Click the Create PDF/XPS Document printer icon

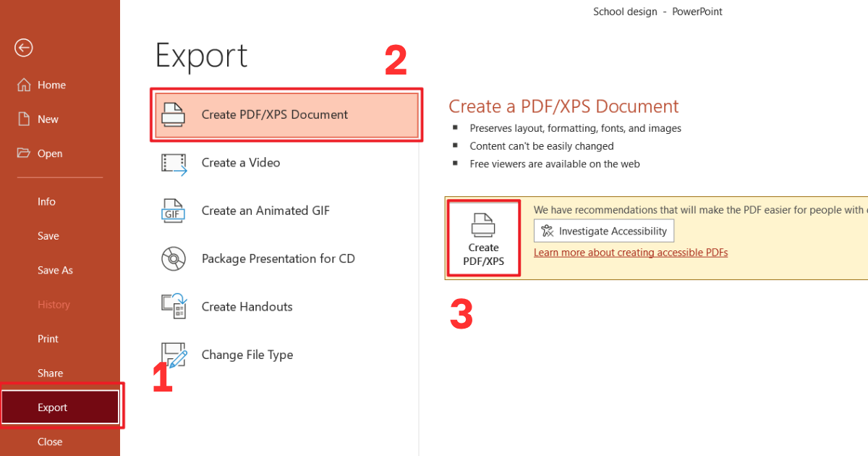tap(174, 114)
